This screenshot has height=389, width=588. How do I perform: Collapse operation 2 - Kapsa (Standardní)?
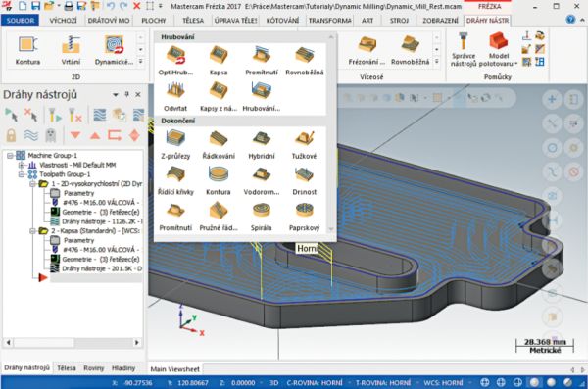[32, 231]
